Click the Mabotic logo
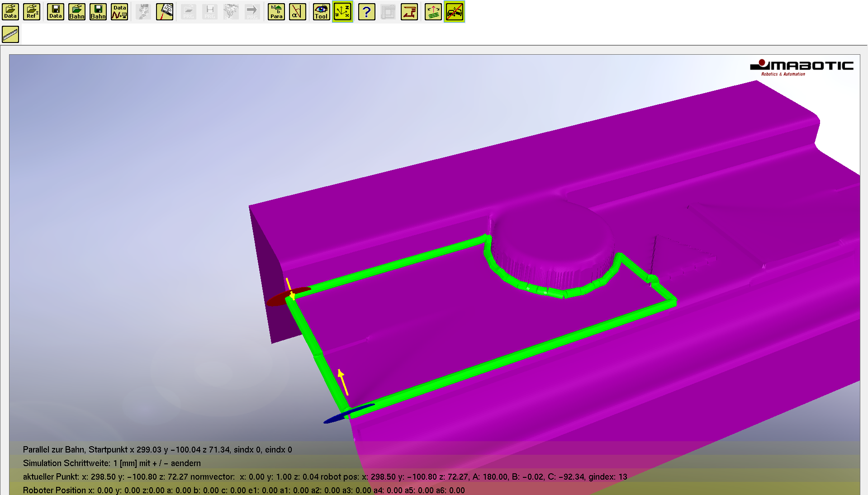The height and width of the screenshot is (495, 868). [x=802, y=68]
